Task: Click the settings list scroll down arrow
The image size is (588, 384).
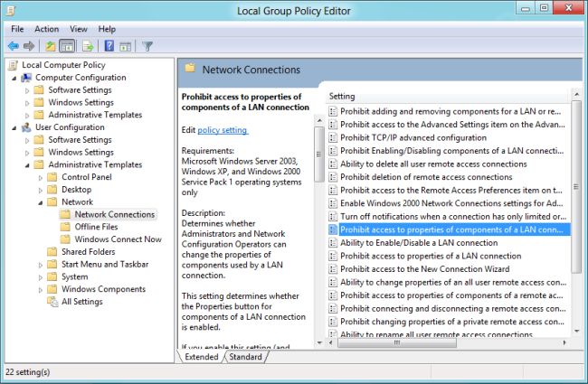Action: coord(577,331)
